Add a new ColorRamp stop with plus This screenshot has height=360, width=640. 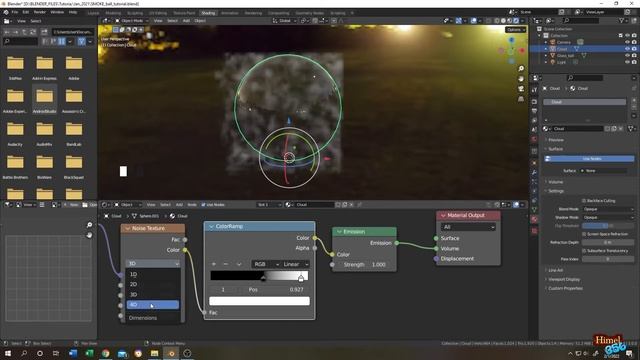[214, 264]
